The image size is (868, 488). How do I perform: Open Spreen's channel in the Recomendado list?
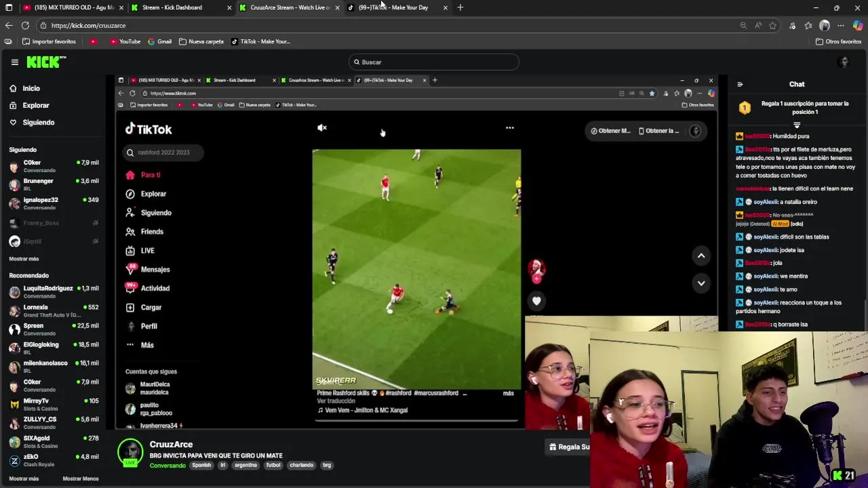tap(54, 329)
